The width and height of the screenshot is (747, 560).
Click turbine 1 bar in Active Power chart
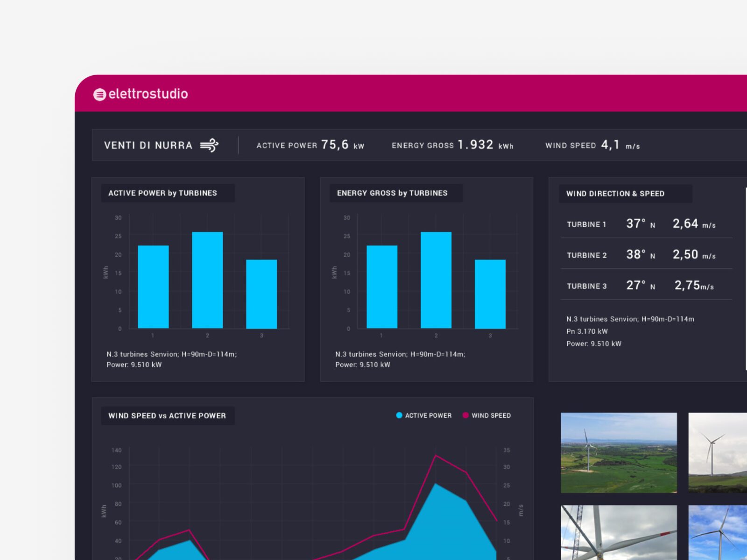[x=153, y=287]
